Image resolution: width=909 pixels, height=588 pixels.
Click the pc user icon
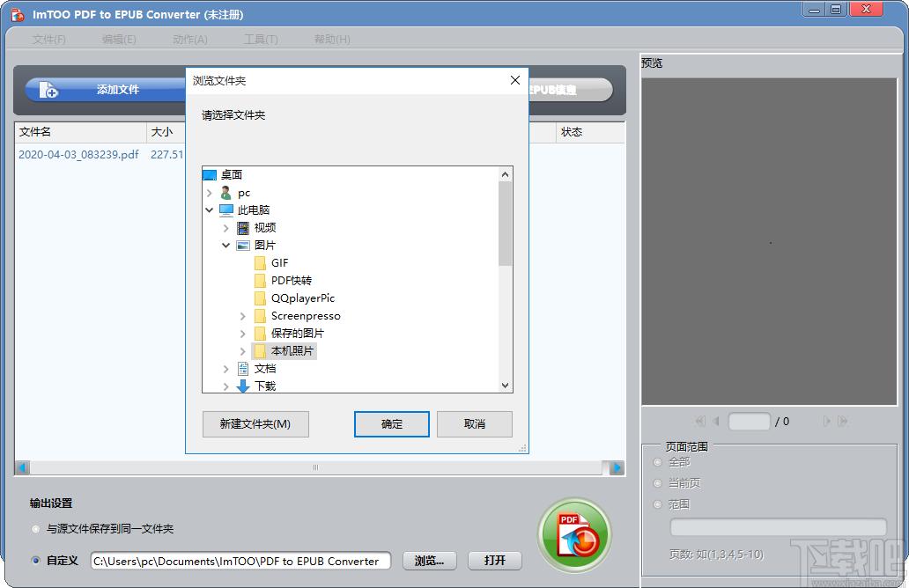coord(226,193)
